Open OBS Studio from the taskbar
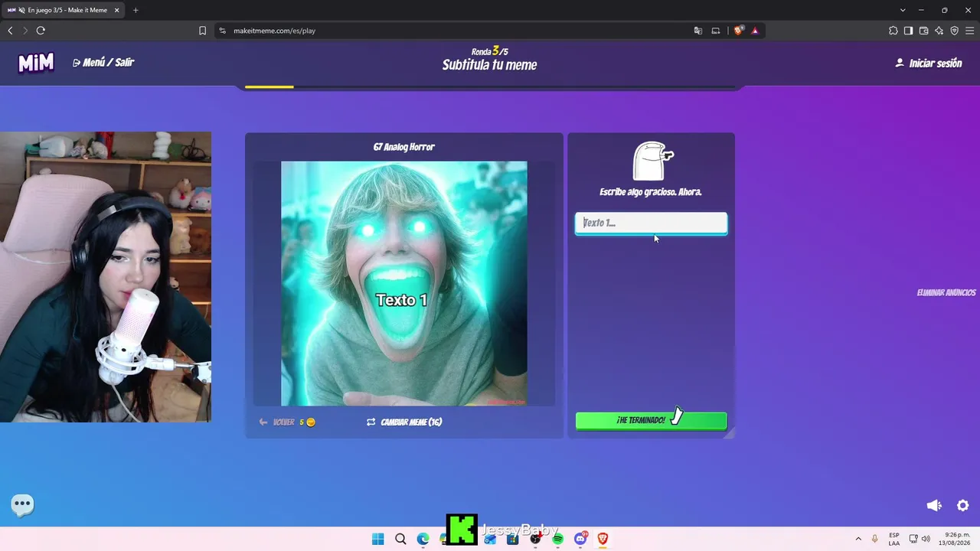980x551 pixels. pyautogui.click(x=535, y=539)
